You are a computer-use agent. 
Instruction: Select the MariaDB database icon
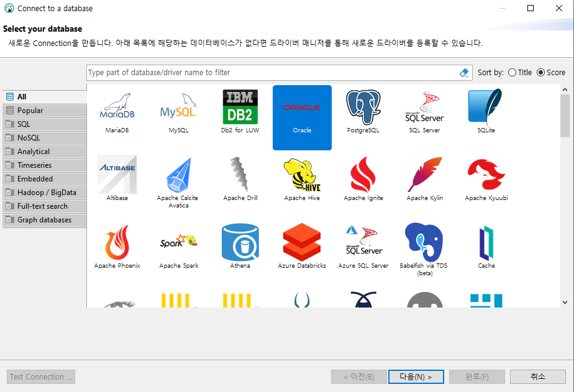(x=117, y=107)
